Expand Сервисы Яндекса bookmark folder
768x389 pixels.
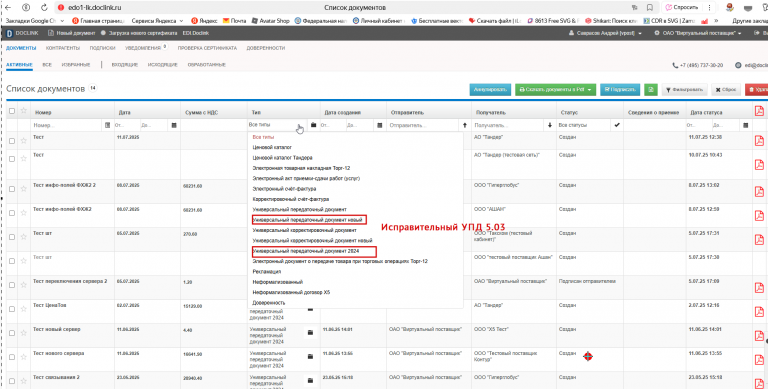coord(157,21)
